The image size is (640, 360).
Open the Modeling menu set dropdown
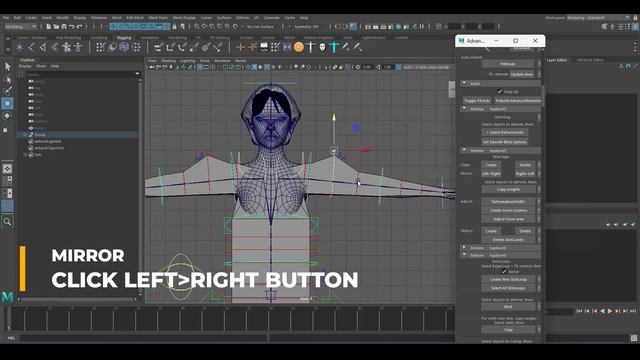(20, 27)
